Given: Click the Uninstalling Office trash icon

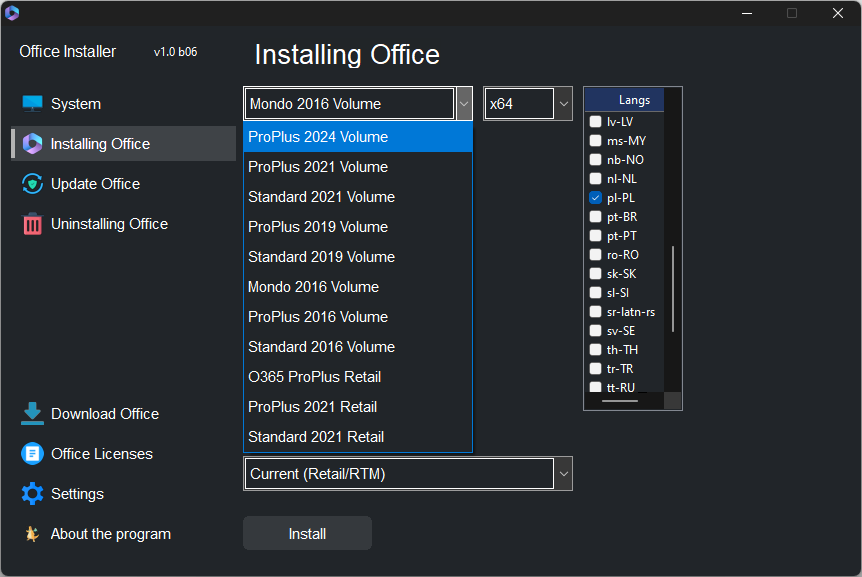Looking at the screenshot, I should 32,224.
